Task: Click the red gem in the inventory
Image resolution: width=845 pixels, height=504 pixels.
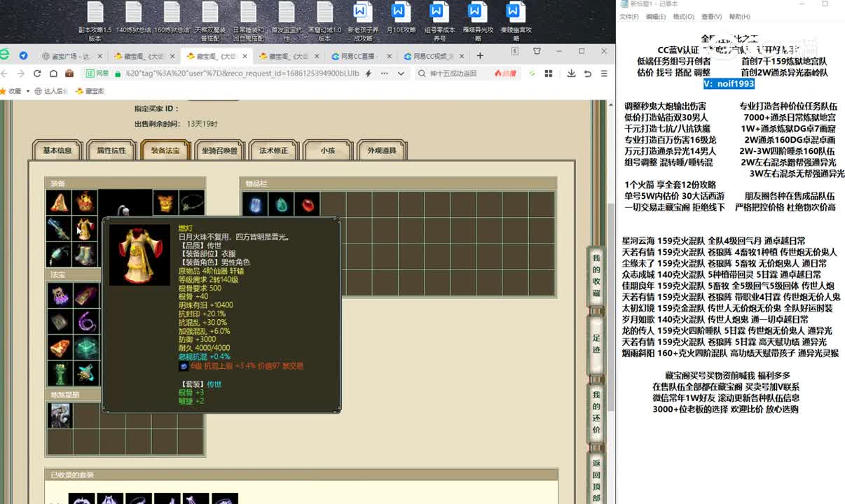Action: click(x=307, y=204)
